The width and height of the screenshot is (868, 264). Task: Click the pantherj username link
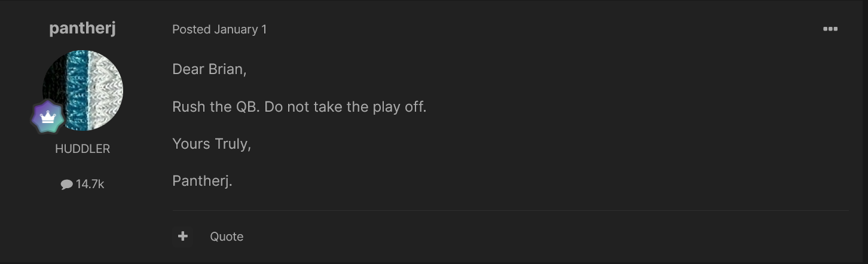pos(82,29)
